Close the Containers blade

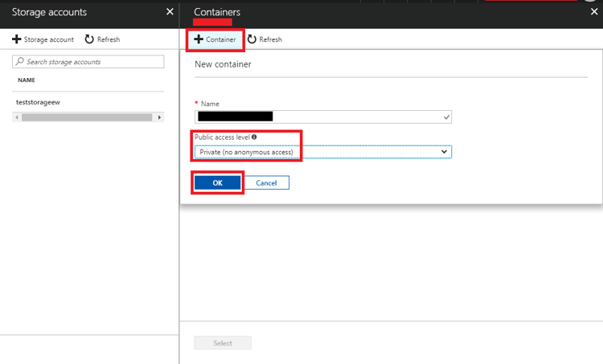click(594, 12)
